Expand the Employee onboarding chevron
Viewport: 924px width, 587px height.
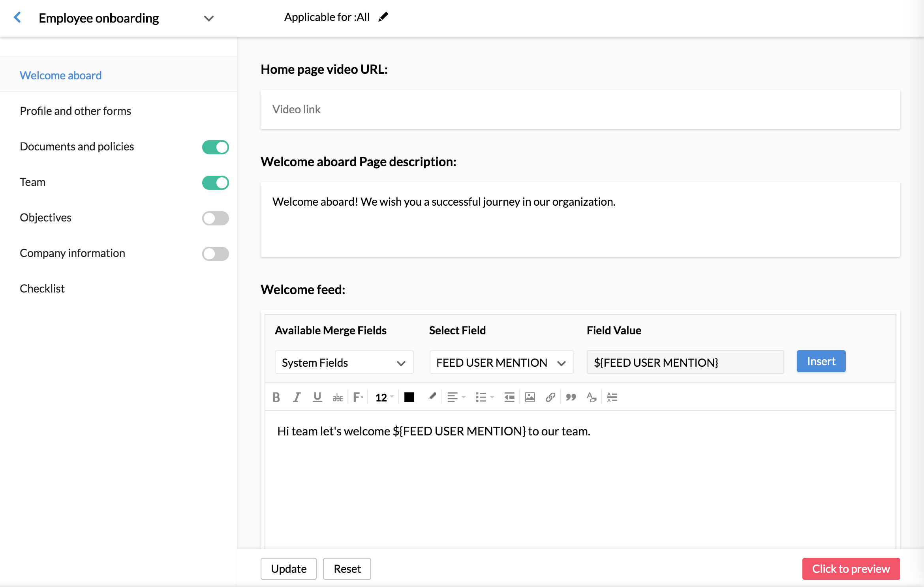click(208, 18)
